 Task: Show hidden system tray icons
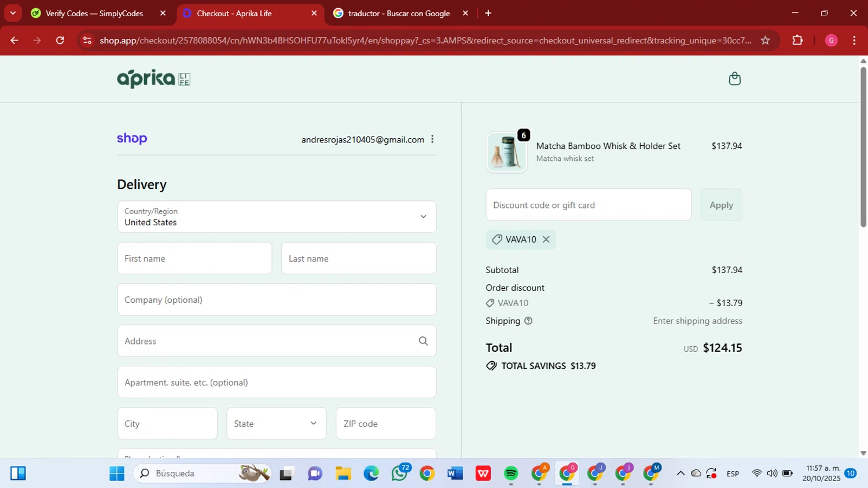(x=681, y=474)
